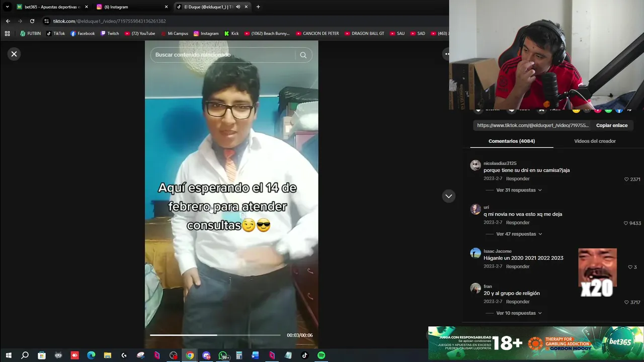Open Isaac Jacome's profile avatar
644x362 pixels.
pos(475,253)
